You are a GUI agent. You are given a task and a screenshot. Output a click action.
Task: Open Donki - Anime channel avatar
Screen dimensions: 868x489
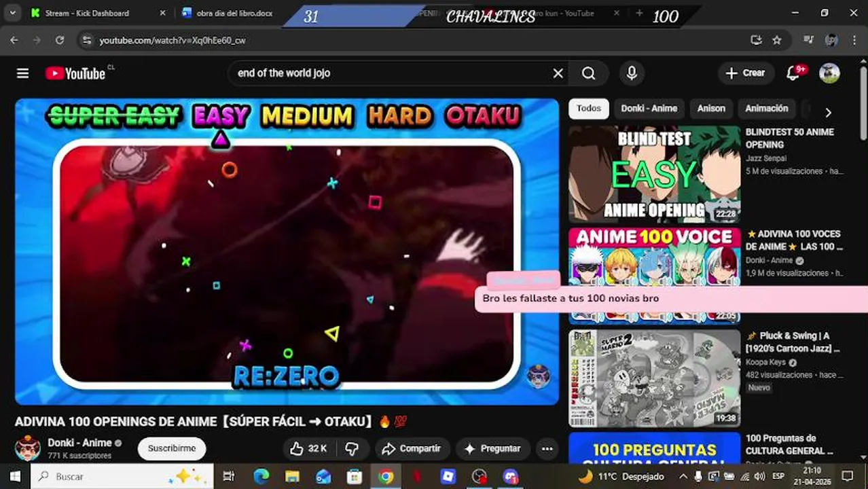coord(28,448)
